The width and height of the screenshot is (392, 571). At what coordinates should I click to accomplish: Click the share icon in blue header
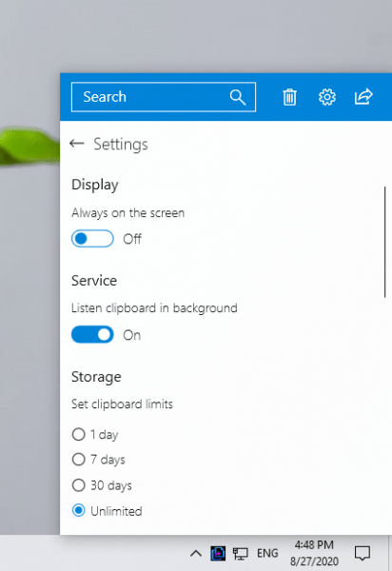tap(363, 96)
